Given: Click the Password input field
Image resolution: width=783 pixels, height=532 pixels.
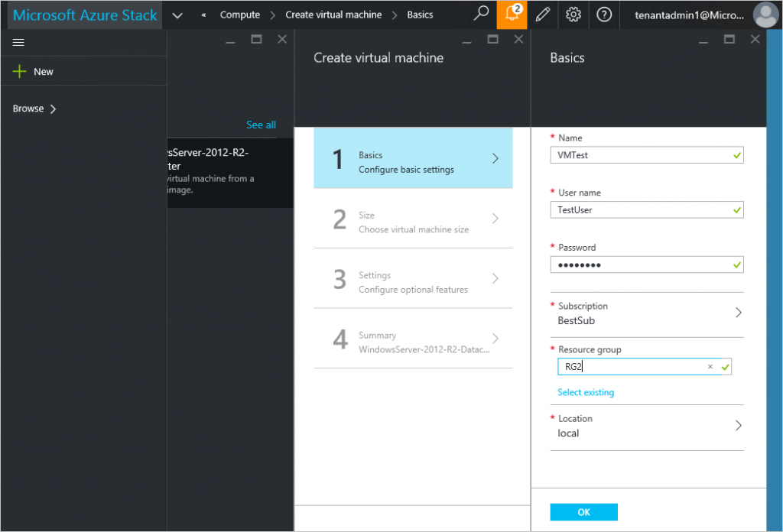Looking at the screenshot, I should coord(647,265).
